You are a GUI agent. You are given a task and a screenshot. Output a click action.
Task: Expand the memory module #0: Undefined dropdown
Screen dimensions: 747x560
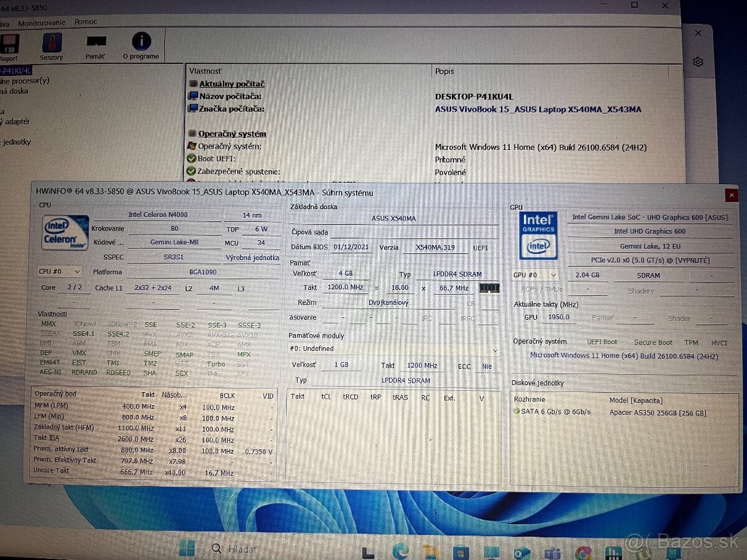pyautogui.click(x=393, y=349)
